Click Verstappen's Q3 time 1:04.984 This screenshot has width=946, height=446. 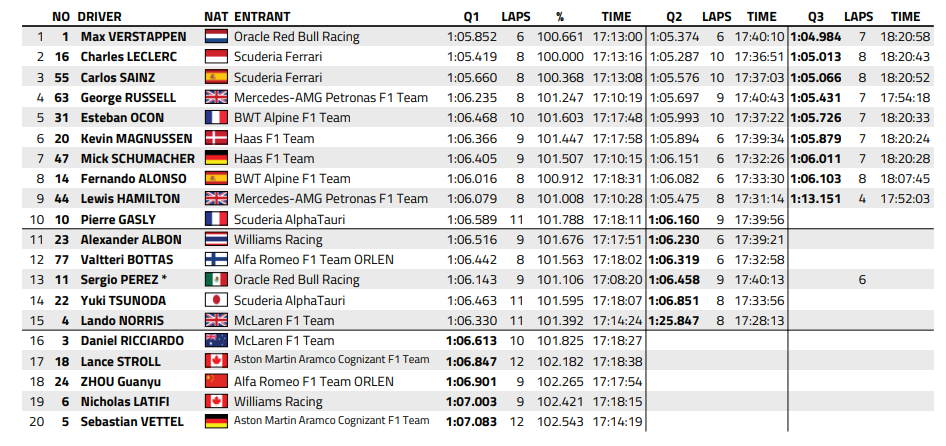815,37
